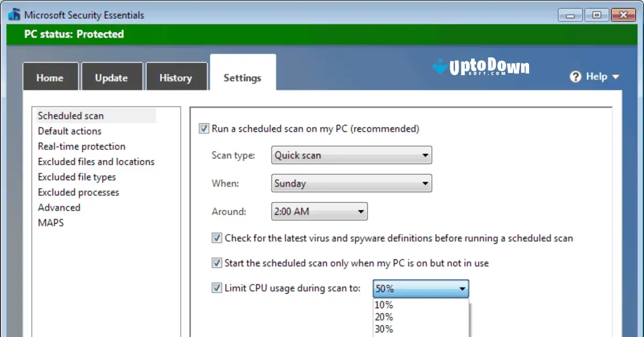Choose 10% as the CPU usage limit
This screenshot has height=337, width=644.
(x=383, y=304)
